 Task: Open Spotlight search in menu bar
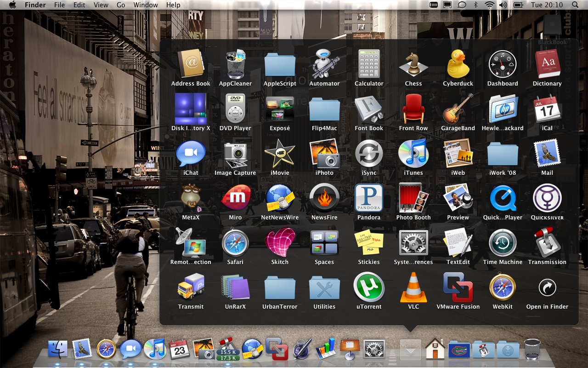coord(575,5)
